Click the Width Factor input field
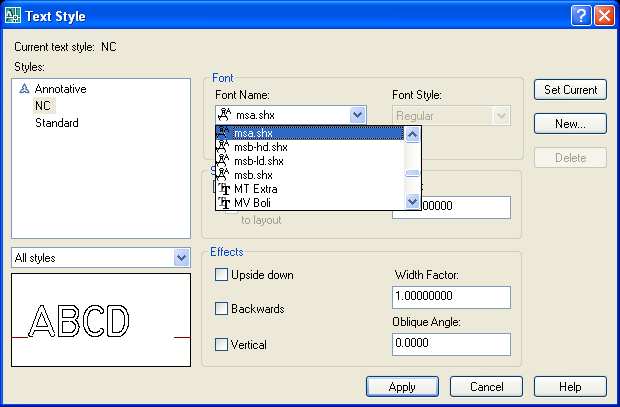 pos(451,297)
